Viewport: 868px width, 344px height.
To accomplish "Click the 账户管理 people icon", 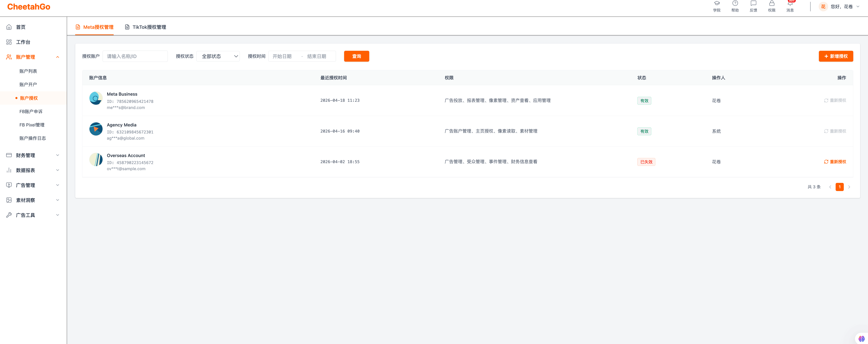I will click(x=9, y=57).
